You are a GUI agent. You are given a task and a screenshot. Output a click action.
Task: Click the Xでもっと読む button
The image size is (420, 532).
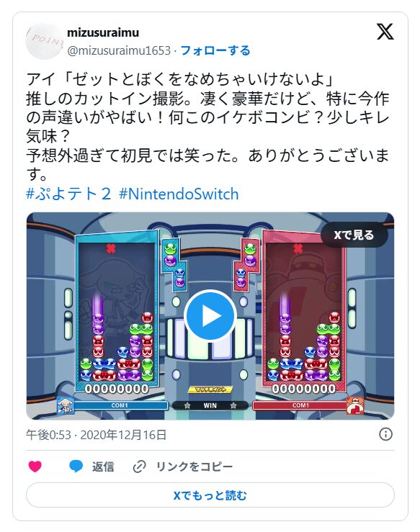coord(210,495)
